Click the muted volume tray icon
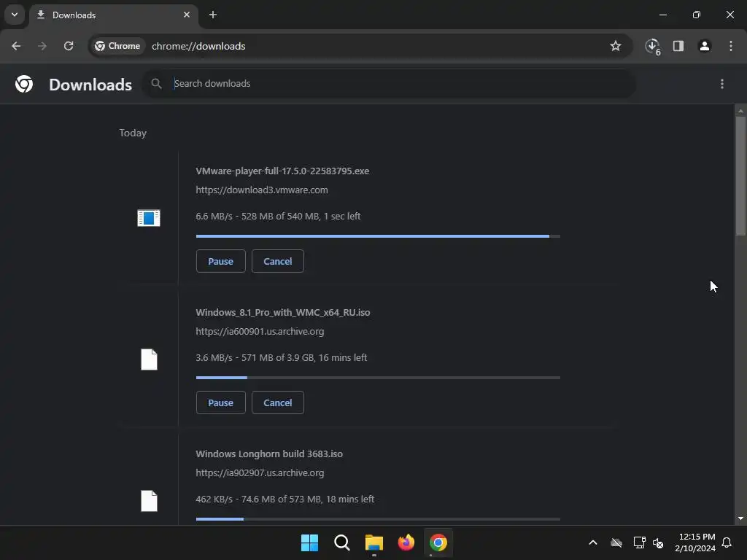Viewport: 747px width, 560px height. 658,542
